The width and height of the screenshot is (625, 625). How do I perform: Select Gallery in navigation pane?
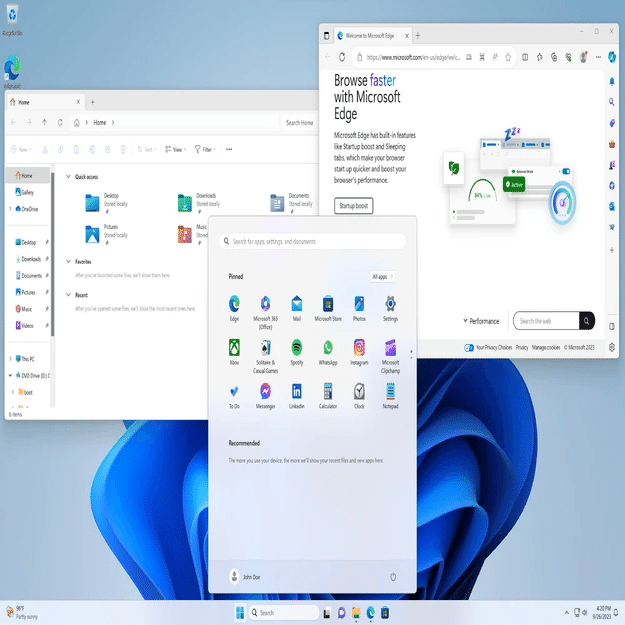tap(25, 192)
